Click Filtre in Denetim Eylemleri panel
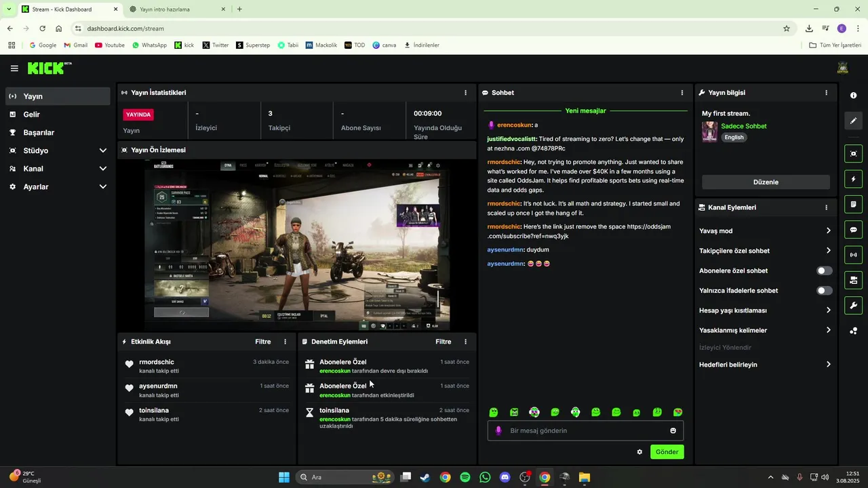This screenshot has height=488, width=868. pos(443,342)
